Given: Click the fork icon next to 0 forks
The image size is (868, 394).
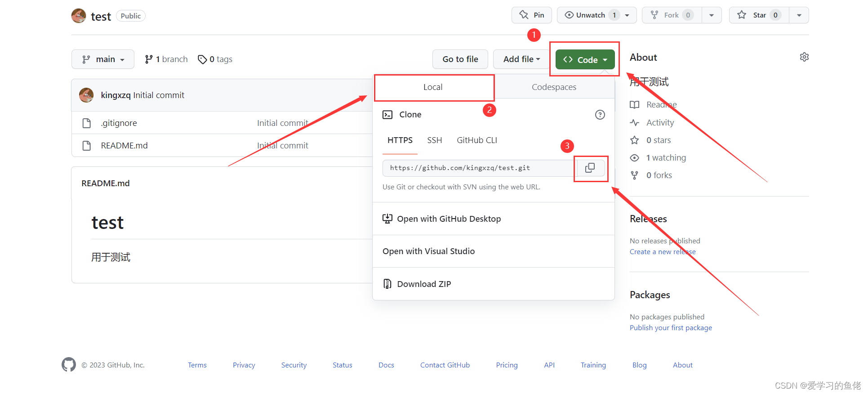Looking at the screenshot, I should [634, 175].
